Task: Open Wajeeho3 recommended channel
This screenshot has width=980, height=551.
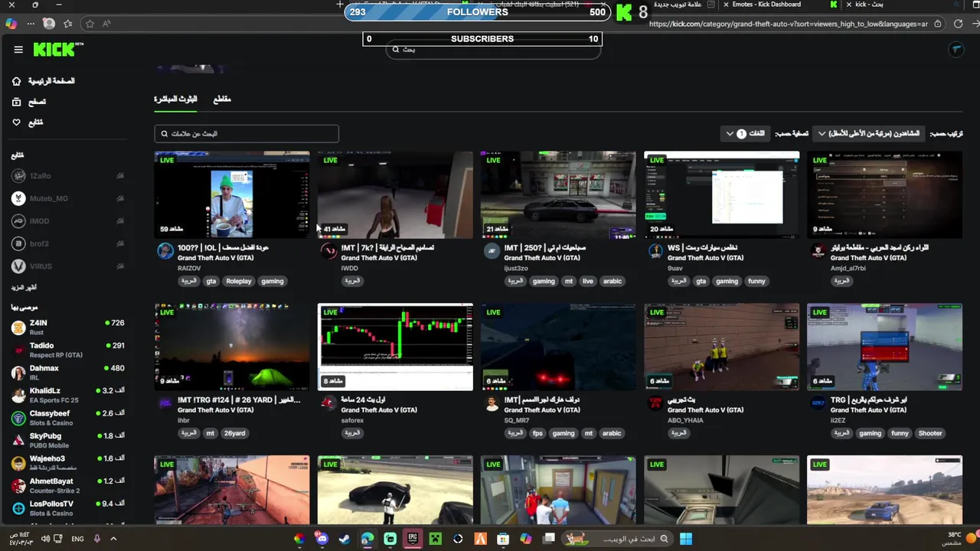Action: tap(67, 463)
